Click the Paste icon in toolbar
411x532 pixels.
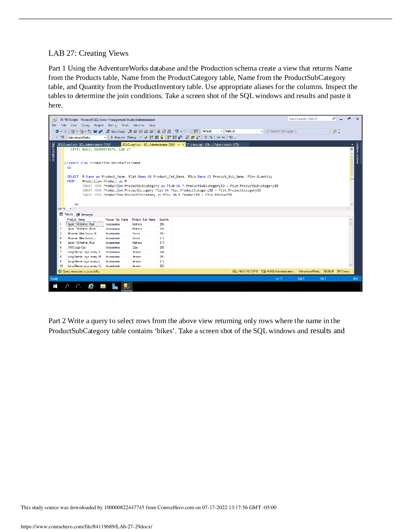click(169, 131)
